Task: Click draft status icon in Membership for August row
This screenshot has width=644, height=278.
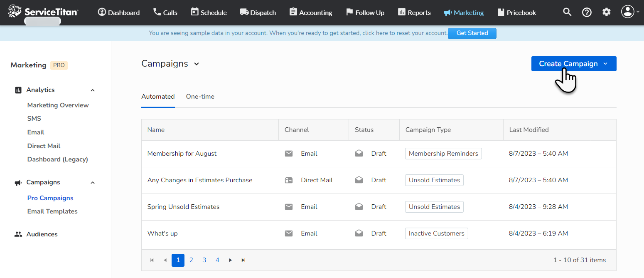Action: [x=359, y=154]
